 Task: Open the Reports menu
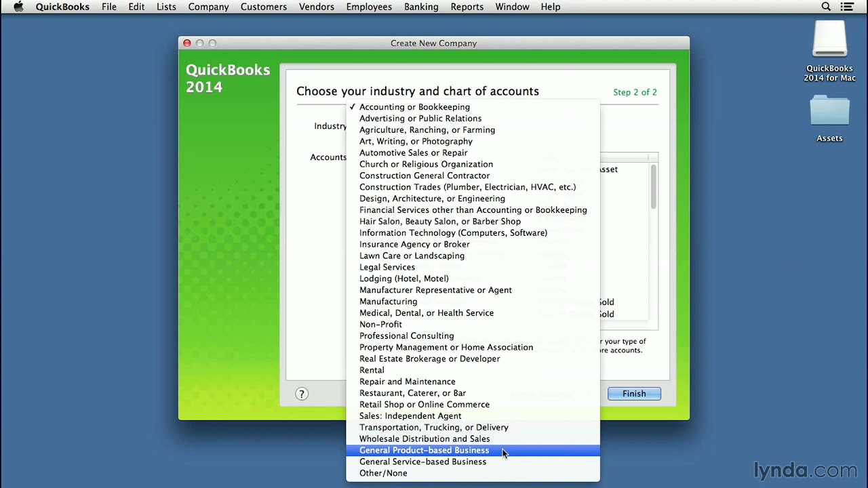coord(467,7)
